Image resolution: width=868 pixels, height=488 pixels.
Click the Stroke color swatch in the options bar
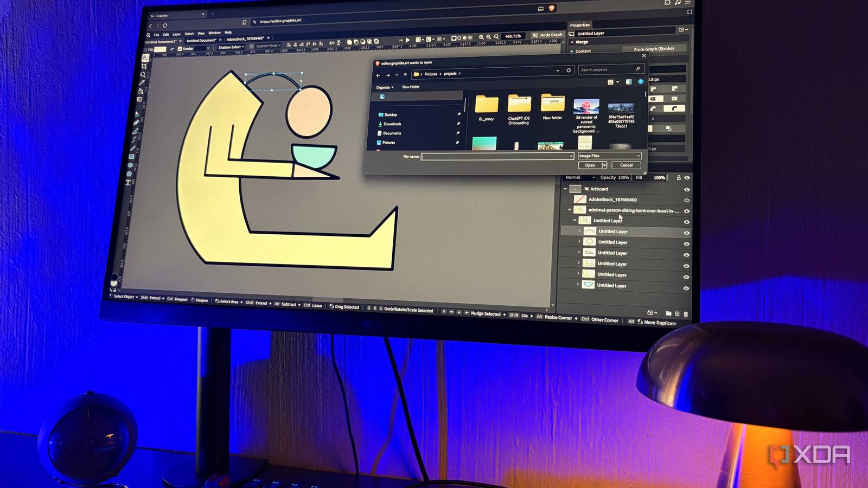200,48
